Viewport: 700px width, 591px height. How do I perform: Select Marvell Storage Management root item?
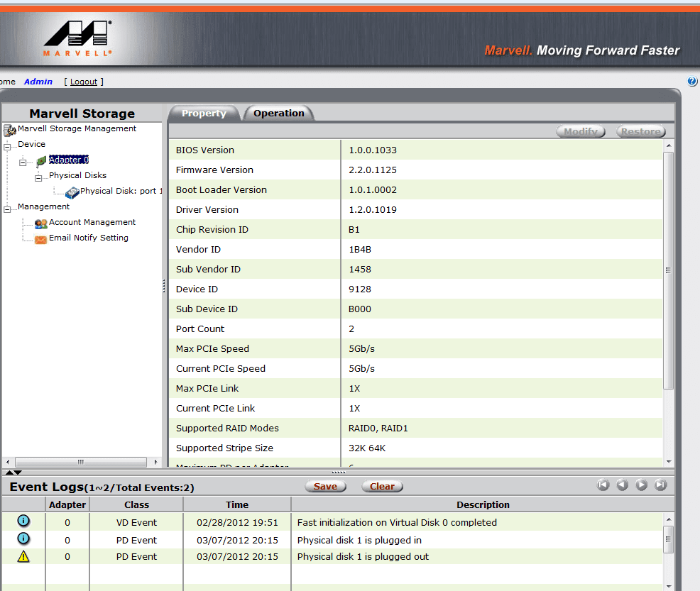(x=77, y=128)
